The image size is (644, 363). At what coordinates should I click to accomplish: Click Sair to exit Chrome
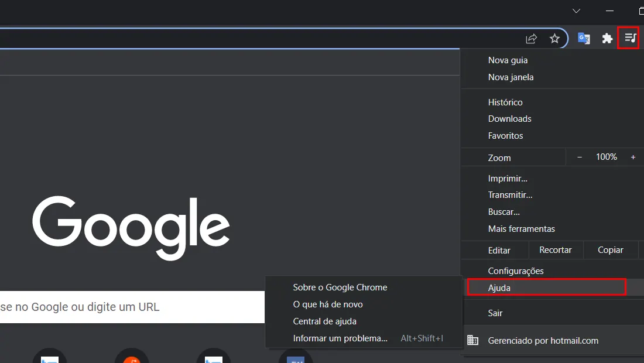point(553,313)
